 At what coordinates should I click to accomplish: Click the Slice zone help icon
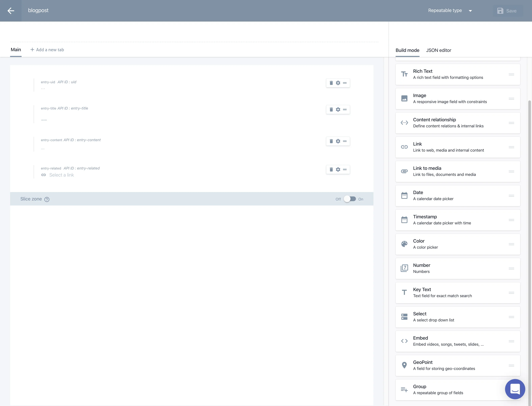pos(47,199)
